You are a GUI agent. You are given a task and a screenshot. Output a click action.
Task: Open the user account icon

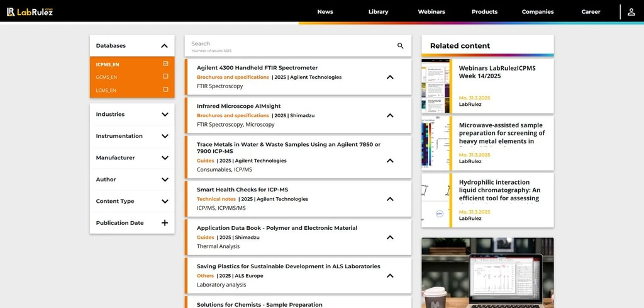[x=631, y=12]
